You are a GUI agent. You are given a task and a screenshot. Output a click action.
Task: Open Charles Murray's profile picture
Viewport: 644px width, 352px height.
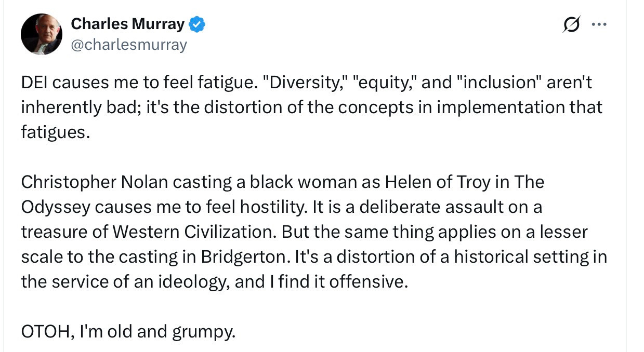(x=41, y=34)
